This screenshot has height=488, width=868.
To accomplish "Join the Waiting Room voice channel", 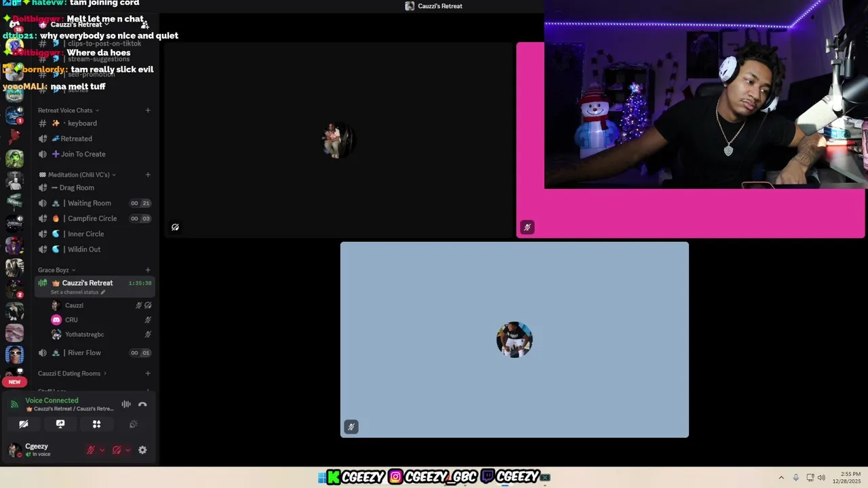I will coord(95,203).
